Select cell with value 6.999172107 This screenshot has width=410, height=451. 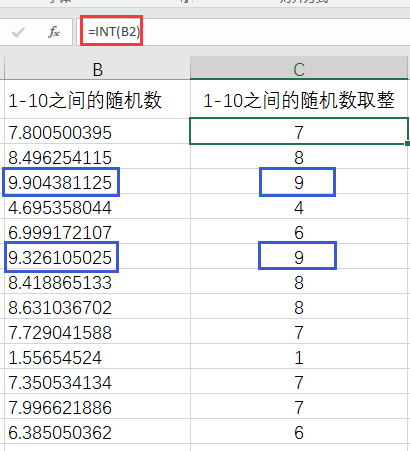97,232
